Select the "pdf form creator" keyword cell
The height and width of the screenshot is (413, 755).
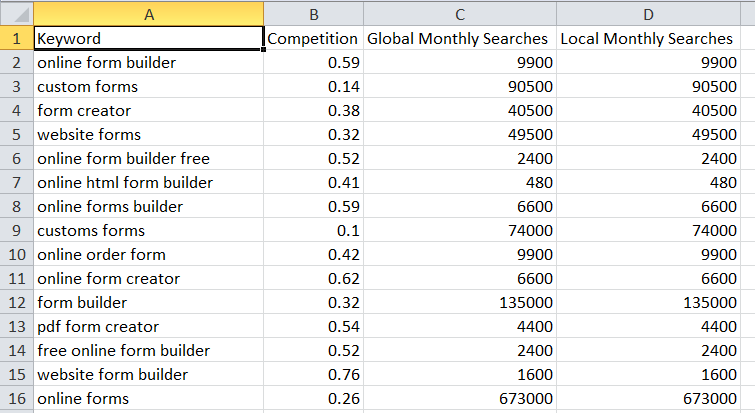149,327
